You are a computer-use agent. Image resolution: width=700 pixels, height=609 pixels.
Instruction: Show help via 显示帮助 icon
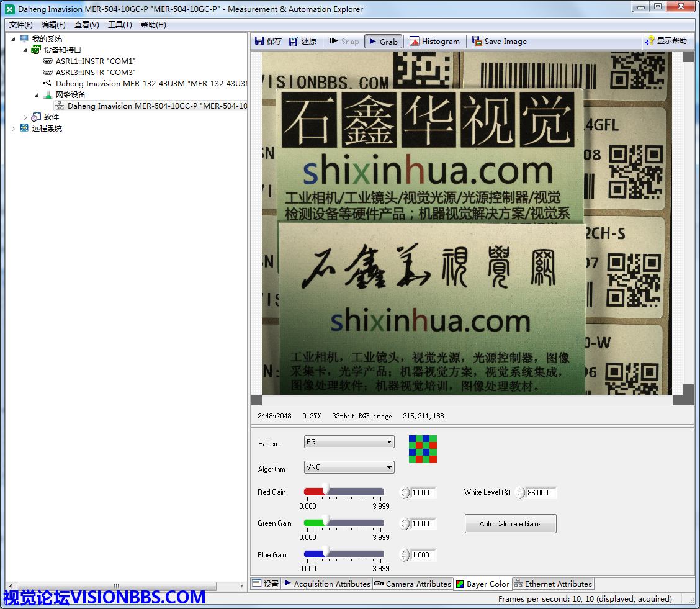(650, 41)
